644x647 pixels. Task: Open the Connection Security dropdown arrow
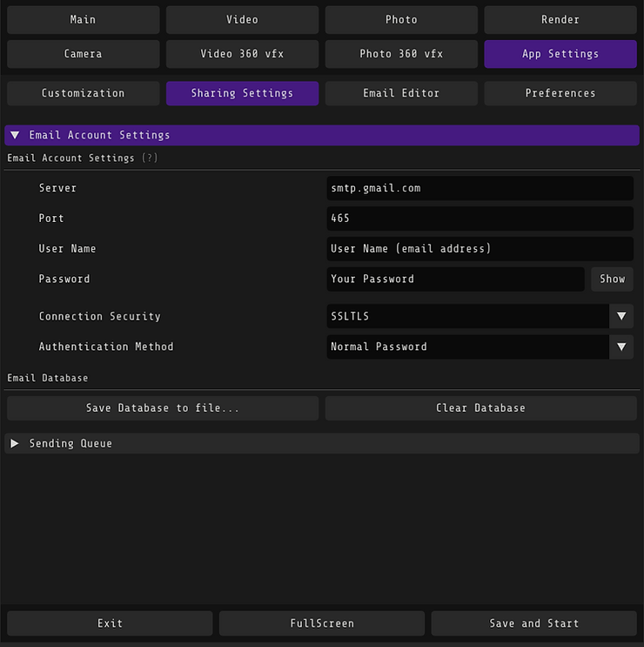[621, 316]
